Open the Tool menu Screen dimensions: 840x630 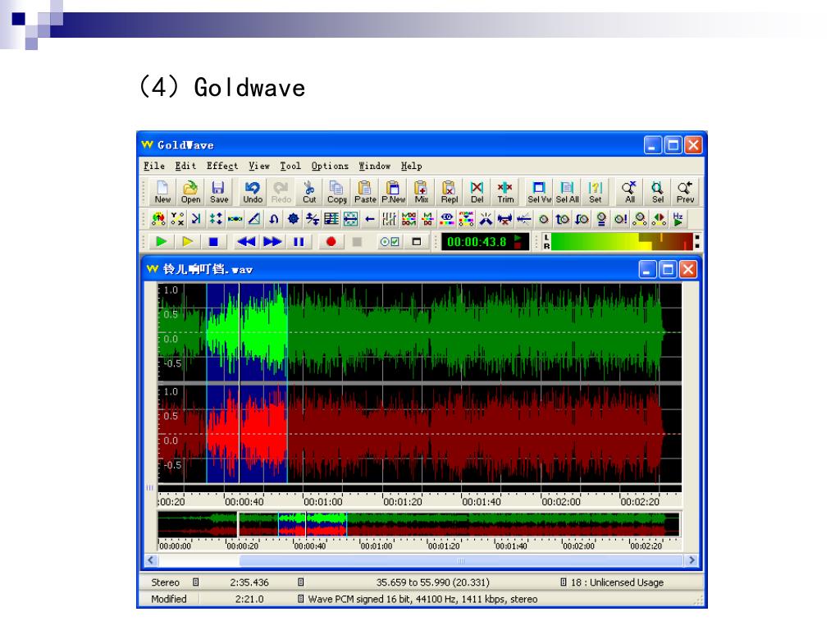[x=290, y=166]
